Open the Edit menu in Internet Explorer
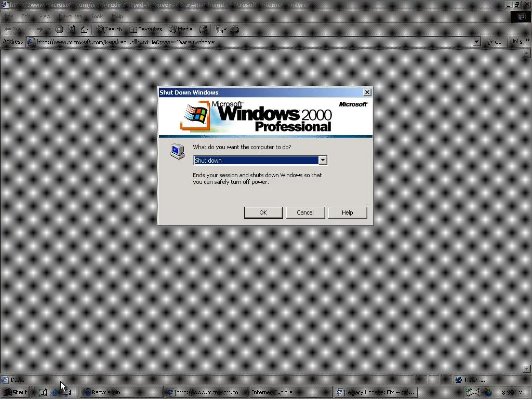The width and height of the screenshot is (532, 399). pyautogui.click(x=25, y=16)
